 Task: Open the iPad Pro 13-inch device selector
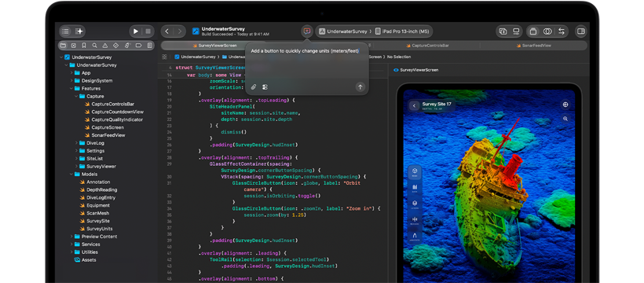coord(401,31)
